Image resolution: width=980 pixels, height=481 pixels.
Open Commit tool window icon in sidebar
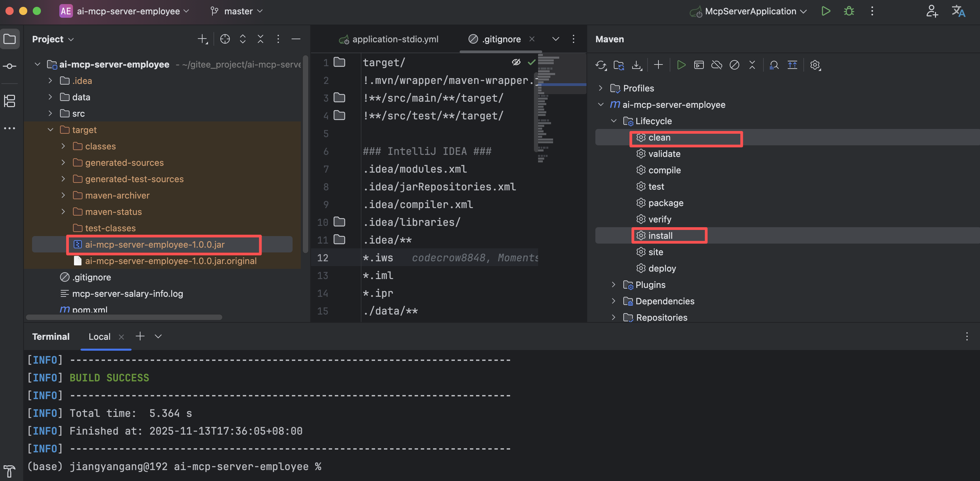(x=10, y=66)
